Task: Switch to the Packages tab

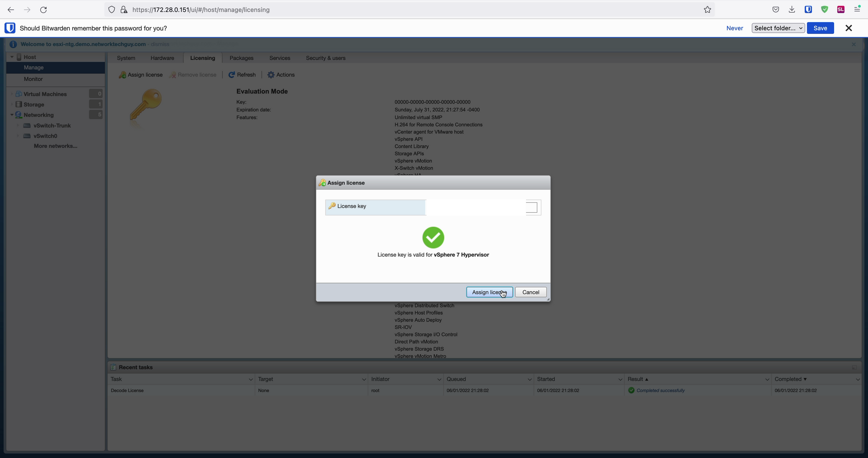Action: click(x=241, y=58)
